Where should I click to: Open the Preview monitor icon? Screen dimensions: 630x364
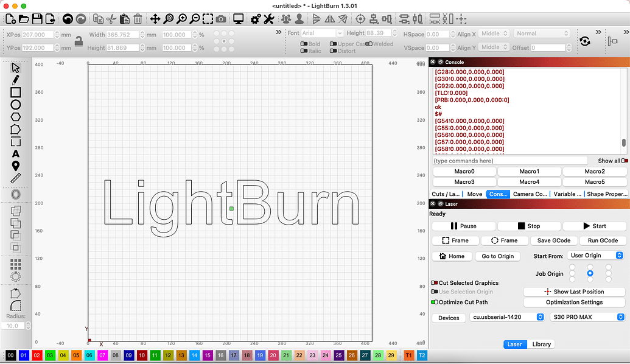tap(237, 19)
